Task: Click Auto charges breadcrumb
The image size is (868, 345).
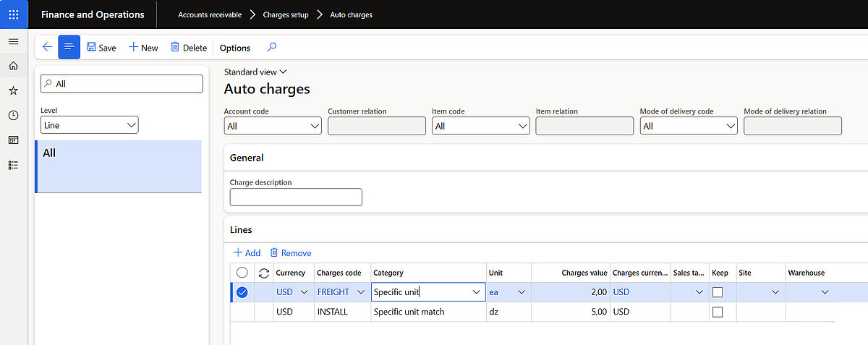Action: [352, 14]
